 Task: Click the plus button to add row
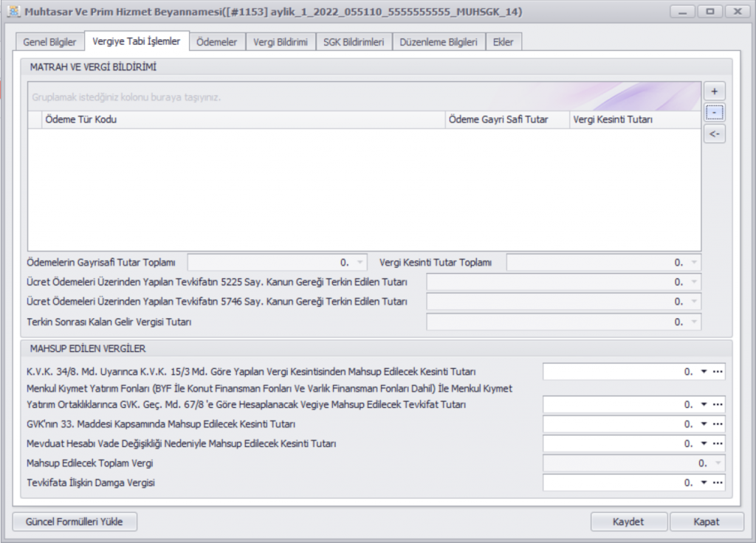coord(714,91)
